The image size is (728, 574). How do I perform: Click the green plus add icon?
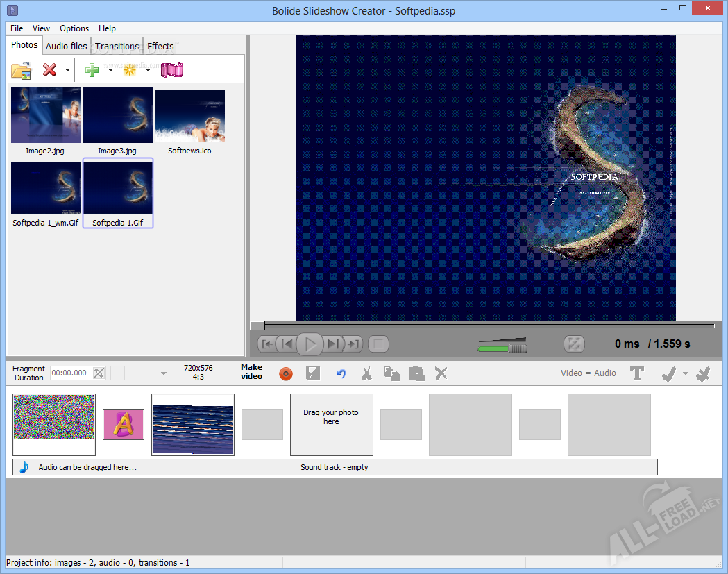92,70
